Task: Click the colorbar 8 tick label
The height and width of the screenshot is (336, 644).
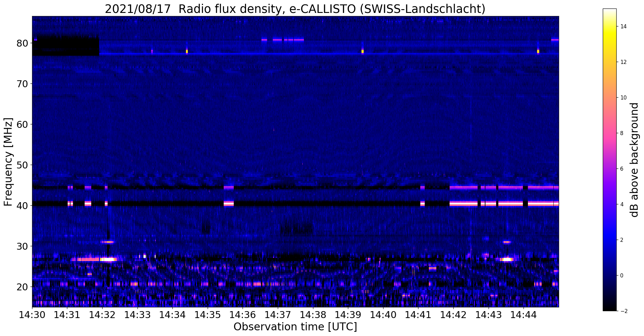Action: pyautogui.click(x=622, y=133)
